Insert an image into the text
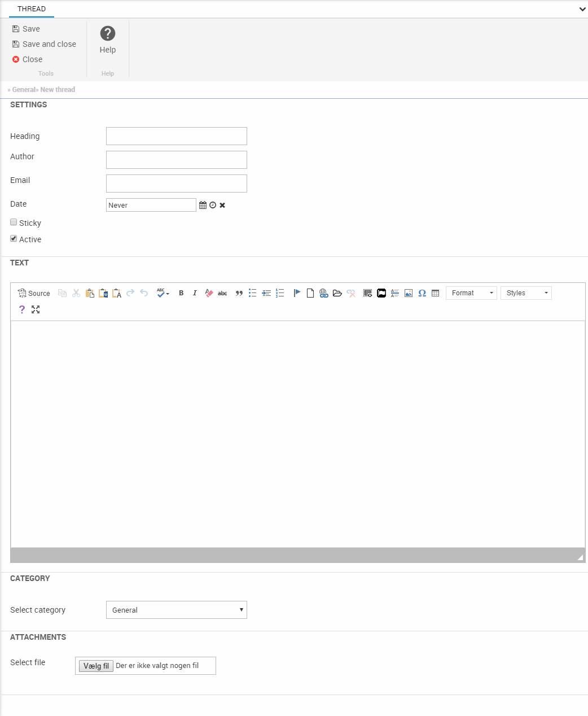 [409, 293]
